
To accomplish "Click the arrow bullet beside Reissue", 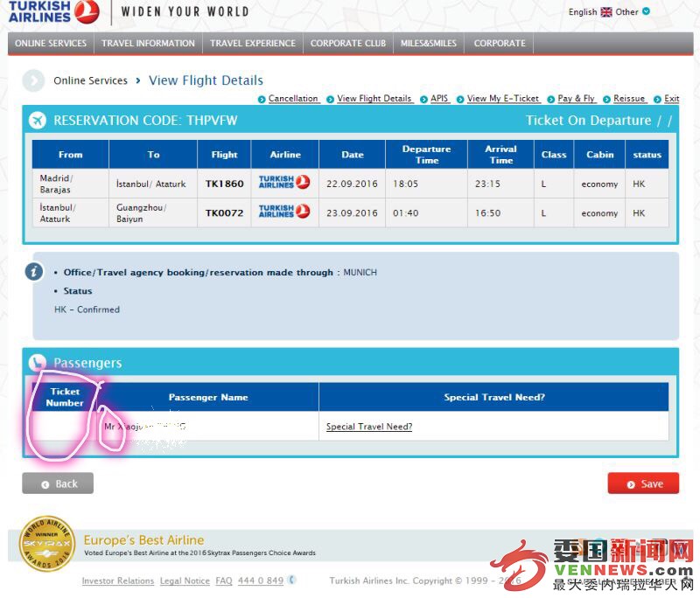I will tap(606, 100).
